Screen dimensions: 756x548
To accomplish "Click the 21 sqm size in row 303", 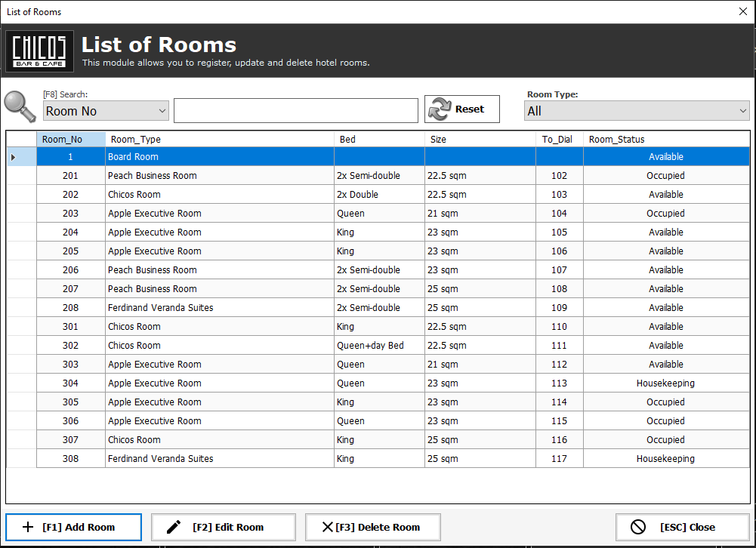I will pyautogui.click(x=480, y=364).
